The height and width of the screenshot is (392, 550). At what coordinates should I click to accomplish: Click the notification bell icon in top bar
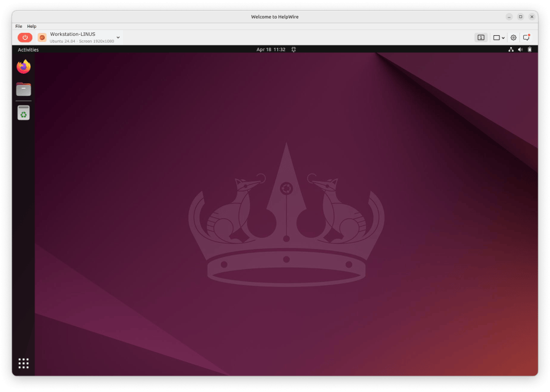(x=294, y=49)
